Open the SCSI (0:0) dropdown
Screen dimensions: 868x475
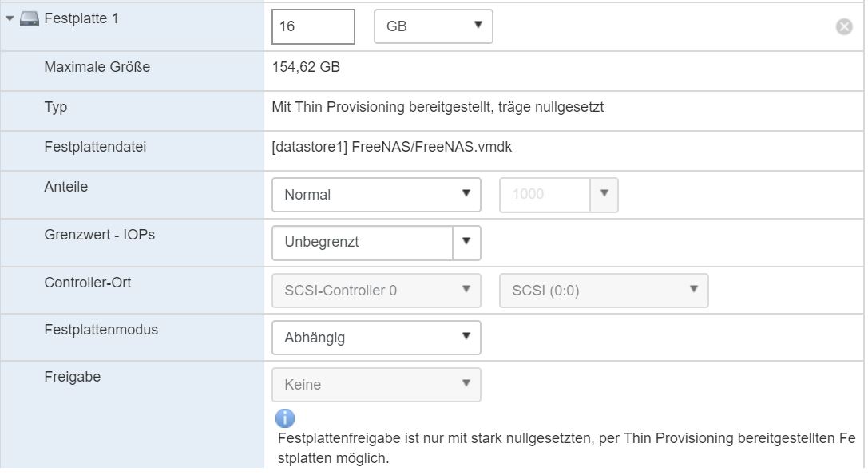click(604, 290)
